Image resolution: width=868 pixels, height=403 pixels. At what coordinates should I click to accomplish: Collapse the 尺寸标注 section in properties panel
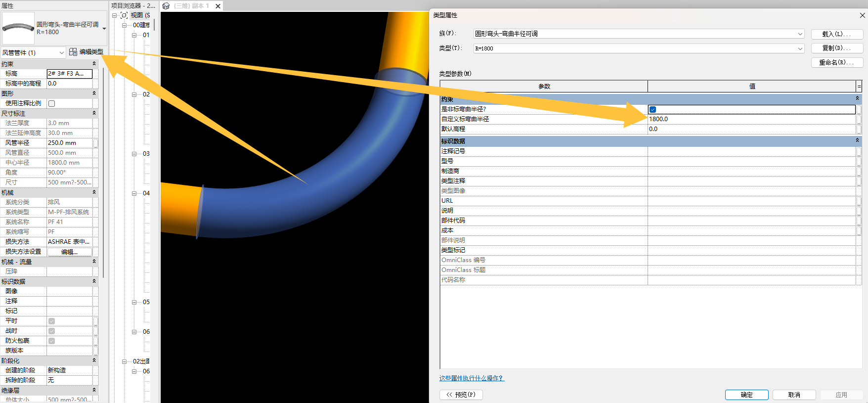[94, 113]
